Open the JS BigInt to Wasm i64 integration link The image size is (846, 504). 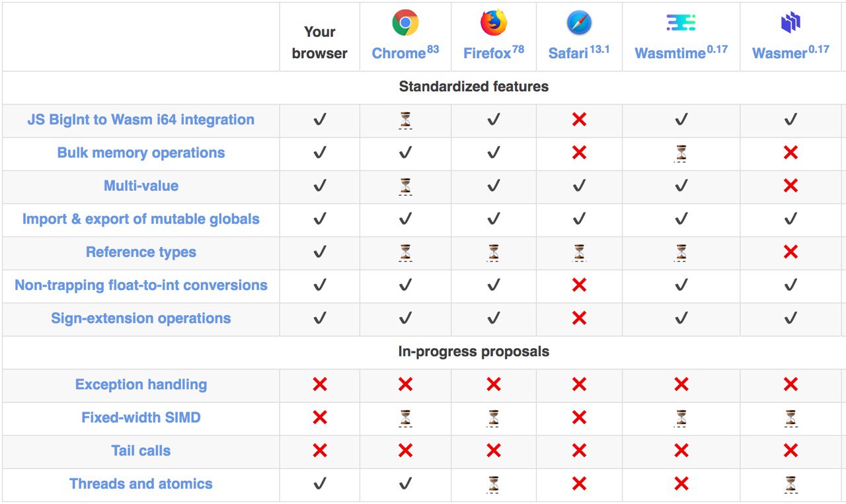pos(141,120)
